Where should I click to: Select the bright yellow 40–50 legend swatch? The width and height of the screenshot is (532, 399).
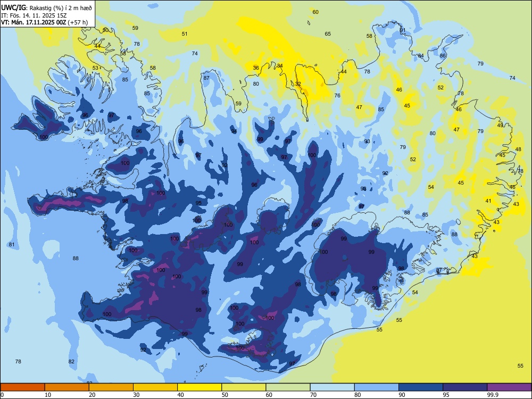(x=199, y=387)
